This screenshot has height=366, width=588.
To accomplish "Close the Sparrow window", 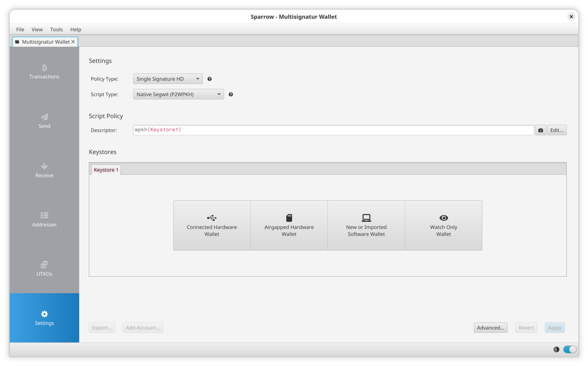I will tap(571, 17).
